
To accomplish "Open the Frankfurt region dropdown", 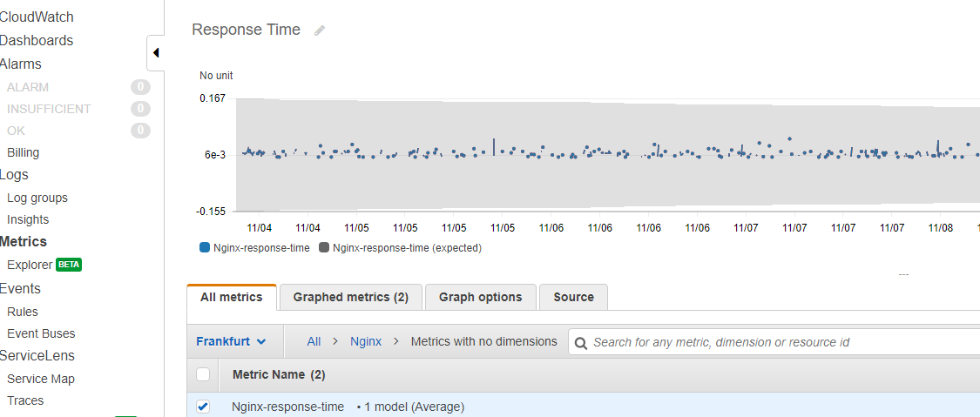I will (231, 341).
